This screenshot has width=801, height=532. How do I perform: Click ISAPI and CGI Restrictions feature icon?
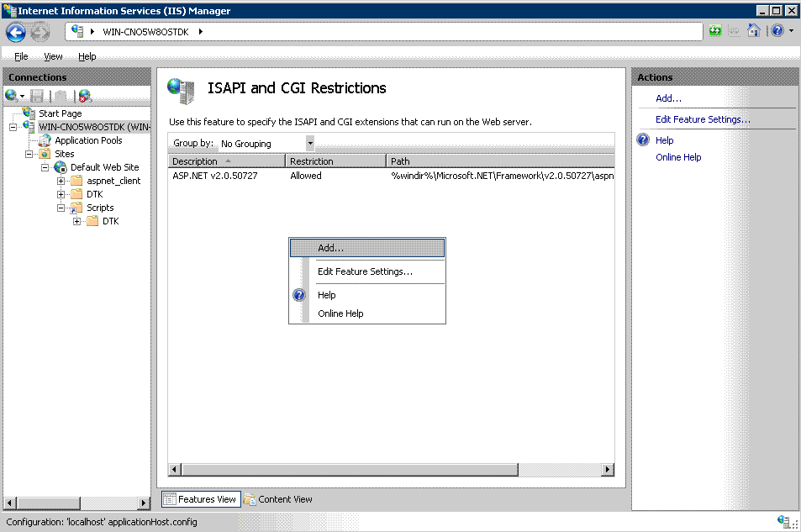tap(181, 91)
